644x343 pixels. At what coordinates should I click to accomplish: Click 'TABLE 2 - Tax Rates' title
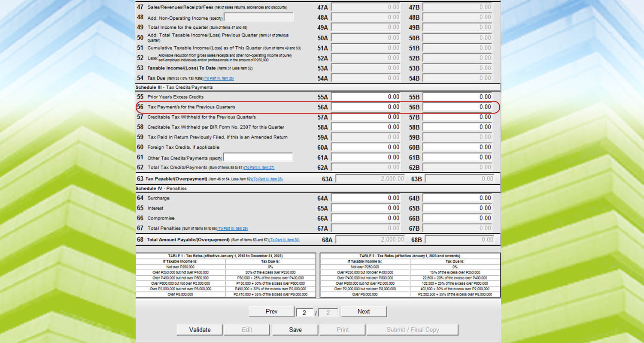(410, 256)
